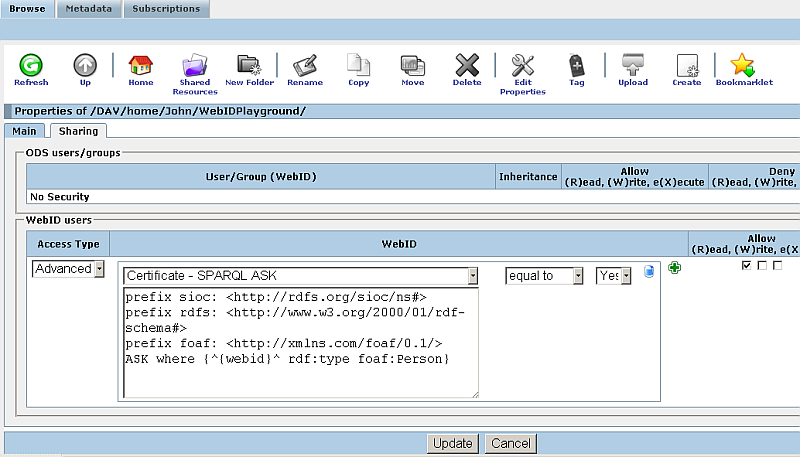This screenshot has width=800, height=457.
Task: Open Edit Properties tool
Action: 522,66
